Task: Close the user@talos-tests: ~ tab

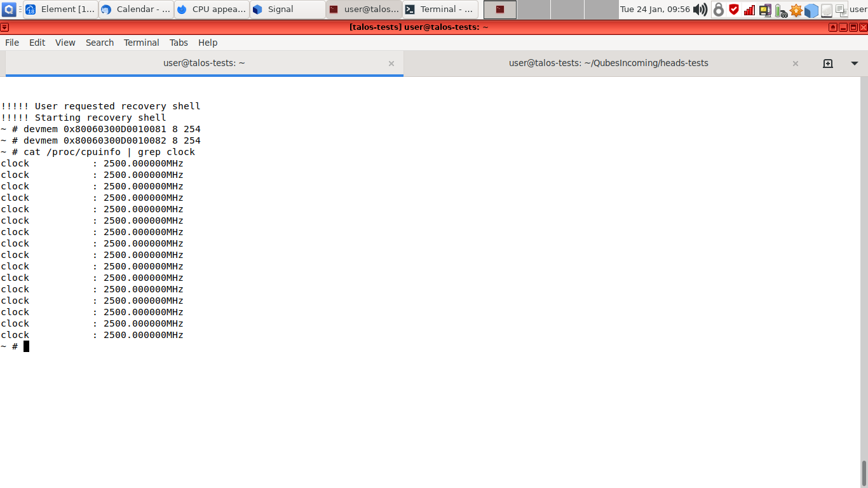Action: pyautogui.click(x=391, y=64)
